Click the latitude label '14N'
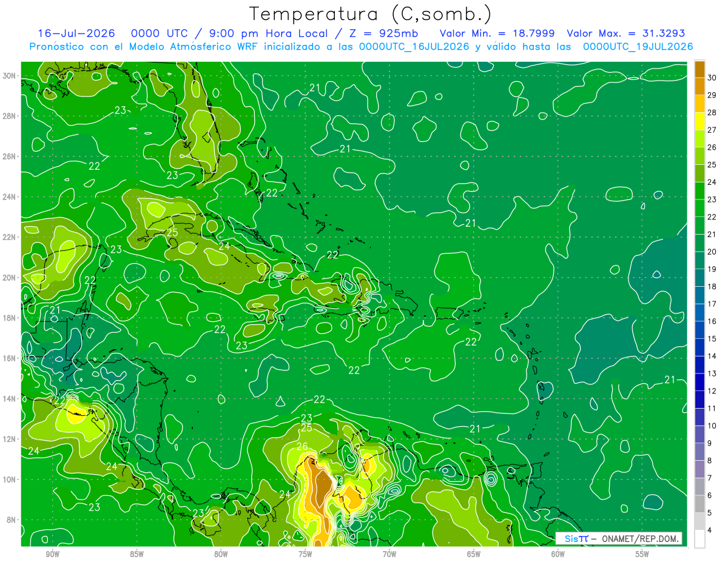The height and width of the screenshot is (562, 728). click(10, 398)
